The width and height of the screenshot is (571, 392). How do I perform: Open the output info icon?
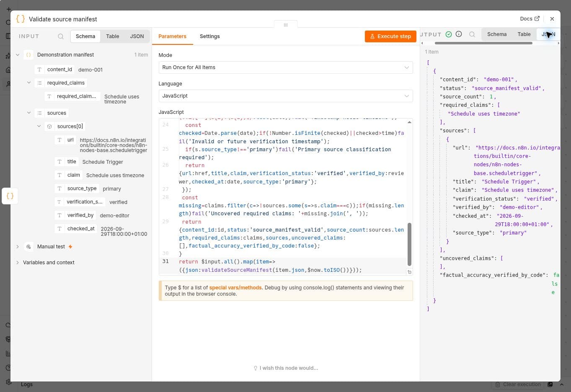[459, 34]
